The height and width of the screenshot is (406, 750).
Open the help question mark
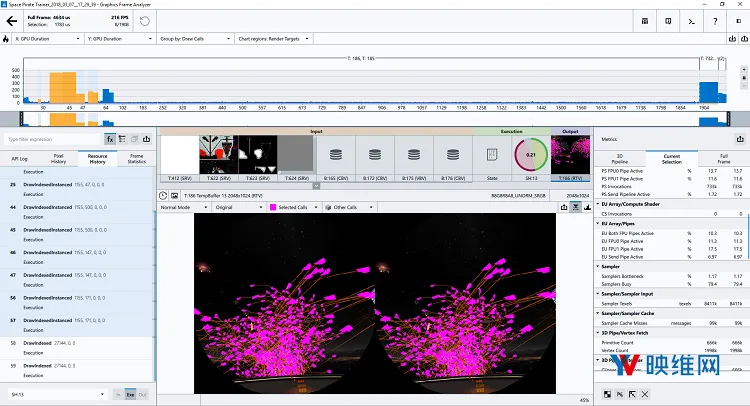coord(715,21)
